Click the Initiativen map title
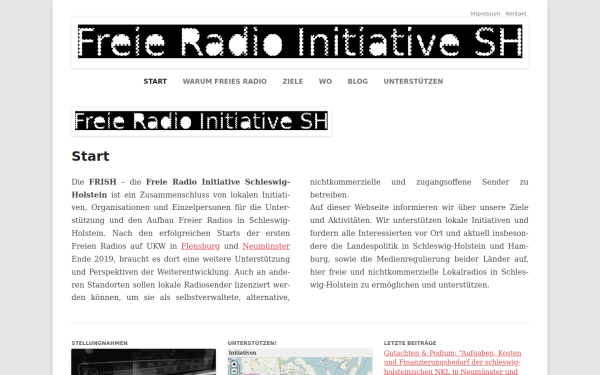Screen dimensions: 600x375 [x=242, y=353]
